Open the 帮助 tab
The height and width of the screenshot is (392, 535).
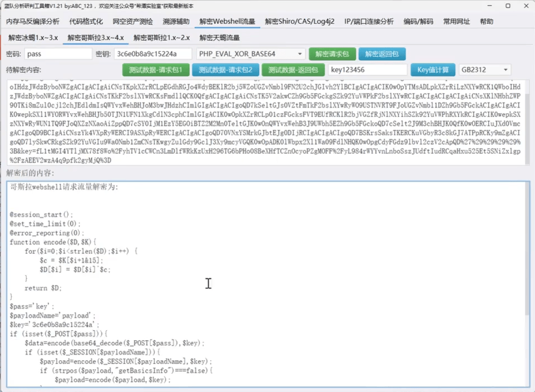[487, 22]
